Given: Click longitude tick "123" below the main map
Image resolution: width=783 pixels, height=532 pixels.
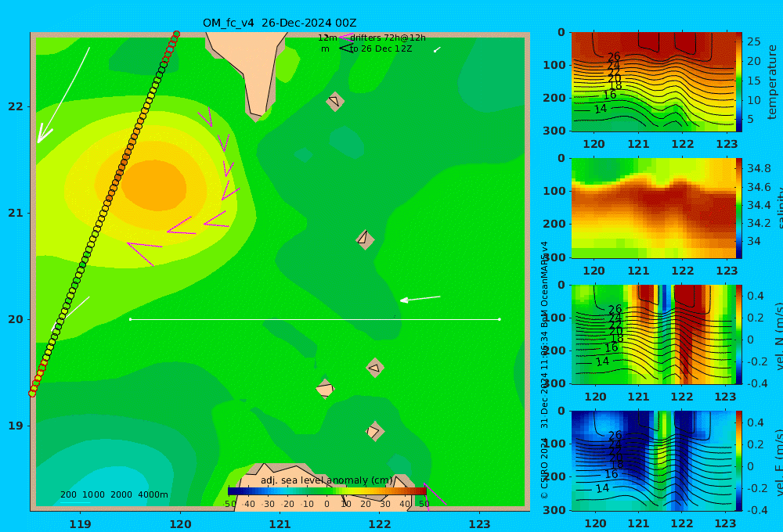Looking at the screenshot, I should pyautogui.click(x=479, y=524).
